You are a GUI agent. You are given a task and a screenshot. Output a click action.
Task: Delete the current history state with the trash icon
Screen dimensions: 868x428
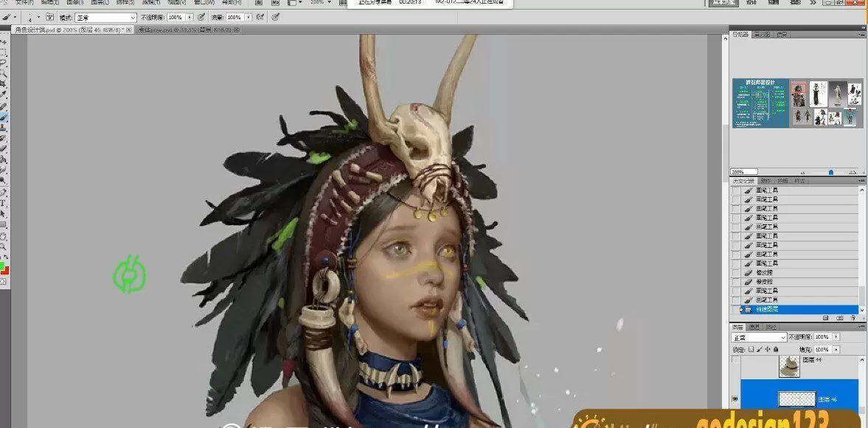click(853, 317)
